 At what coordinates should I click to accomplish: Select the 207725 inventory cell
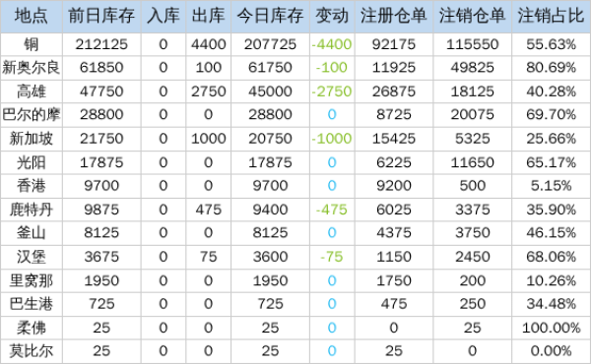270,44
